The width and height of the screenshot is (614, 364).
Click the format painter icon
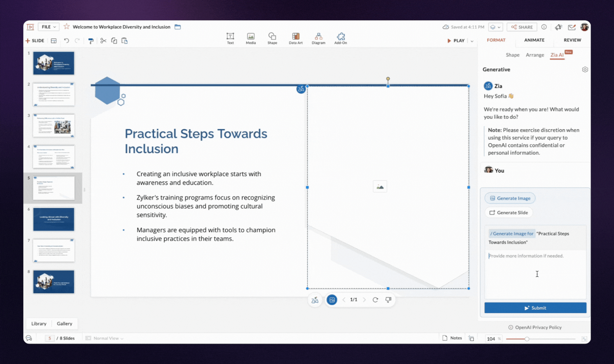coord(91,41)
